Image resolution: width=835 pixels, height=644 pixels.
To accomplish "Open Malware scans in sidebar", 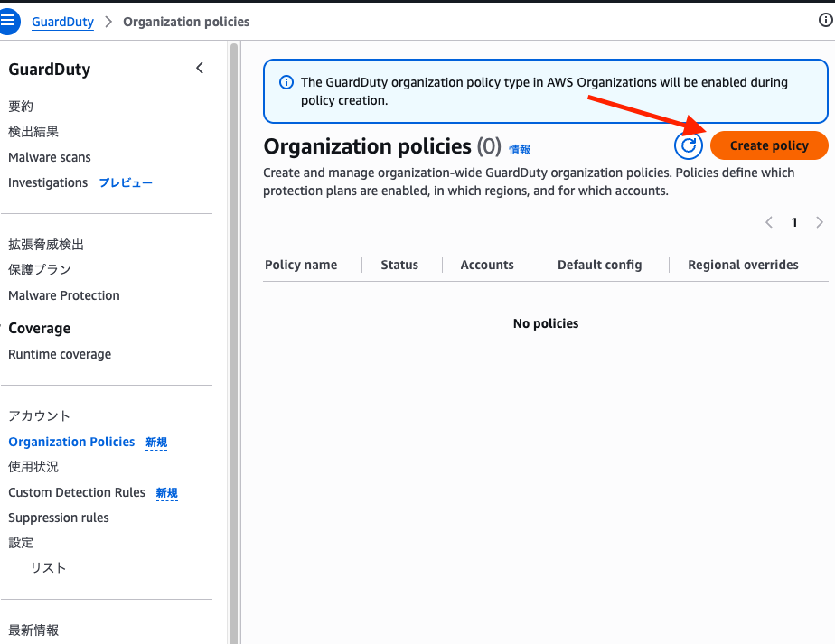I will (50, 157).
